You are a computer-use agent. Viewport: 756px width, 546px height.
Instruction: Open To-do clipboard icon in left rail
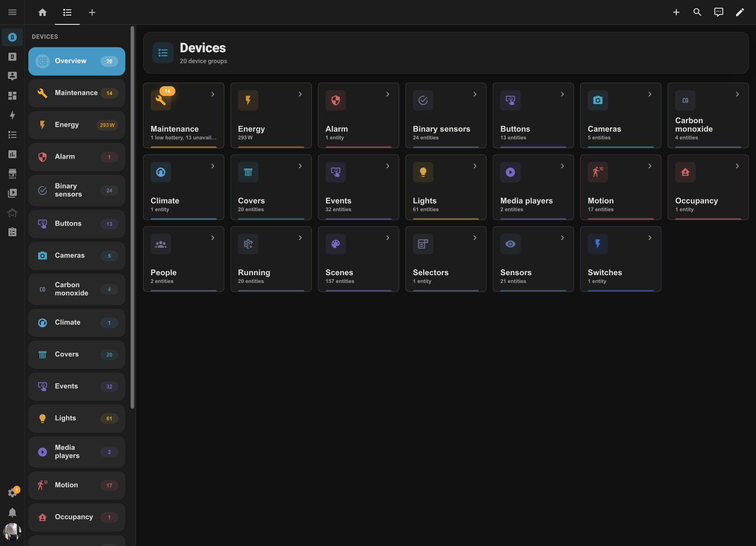(x=12, y=232)
